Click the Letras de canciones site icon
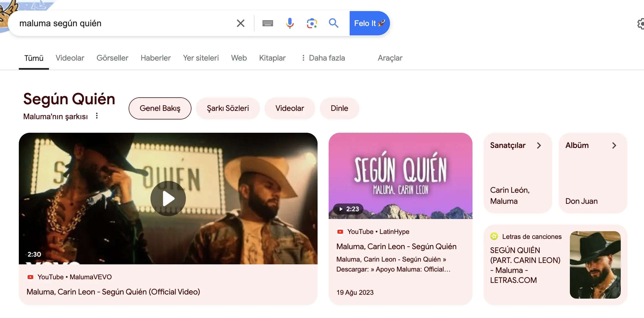This screenshot has width=644, height=318. pyautogui.click(x=494, y=236)
